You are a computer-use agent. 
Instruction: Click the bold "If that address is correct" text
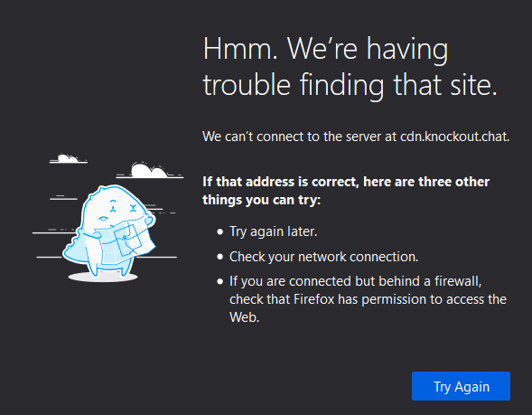point(281,182)
